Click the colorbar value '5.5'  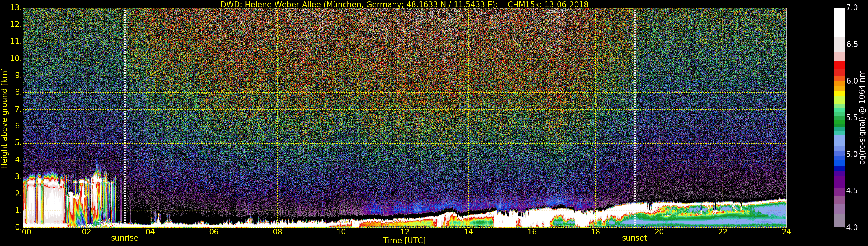[852, 117]
